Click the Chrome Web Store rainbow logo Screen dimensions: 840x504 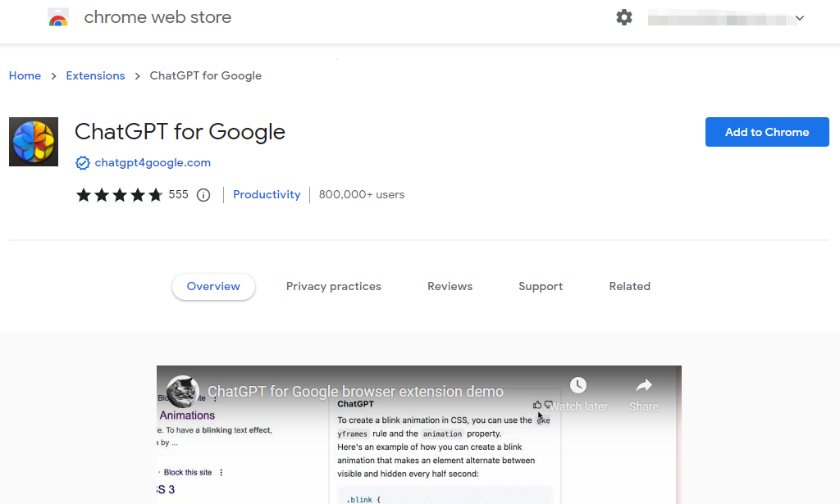click(x=58, y=18)
